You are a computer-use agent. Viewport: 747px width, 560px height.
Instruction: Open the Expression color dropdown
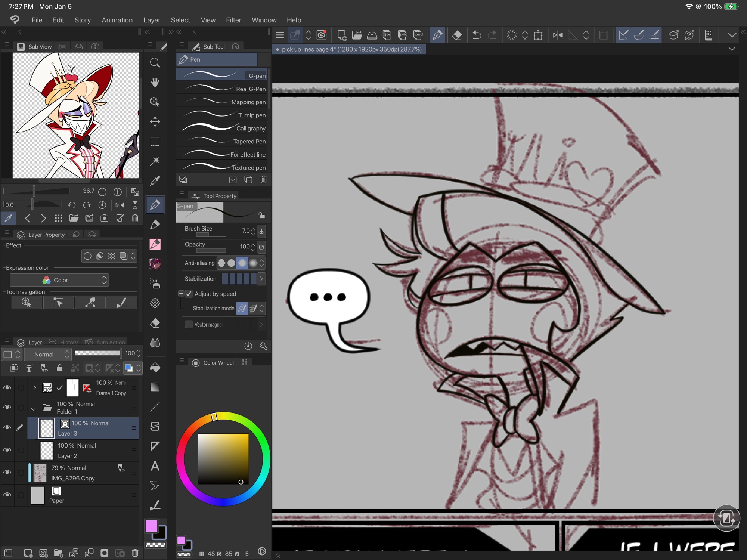(59, 280)
